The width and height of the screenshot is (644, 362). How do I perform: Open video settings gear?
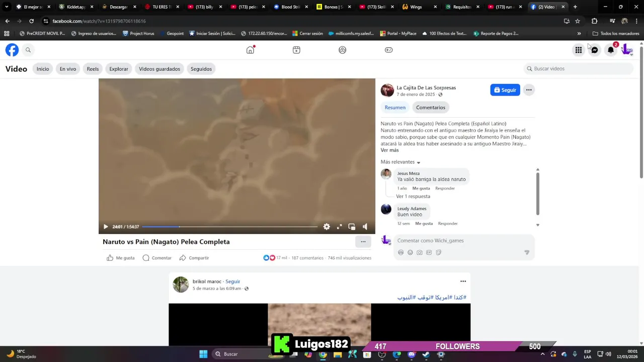pyautogui.click(x=327, y=227)
